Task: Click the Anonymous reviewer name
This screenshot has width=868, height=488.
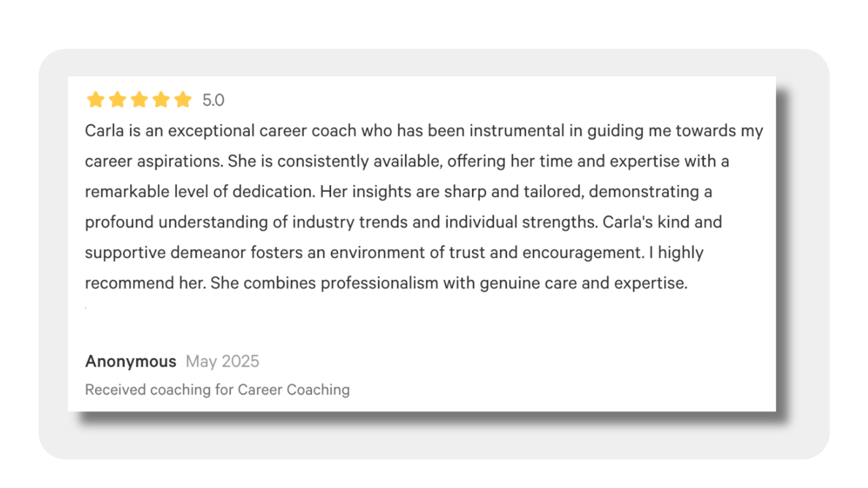Action: (131, 361)
